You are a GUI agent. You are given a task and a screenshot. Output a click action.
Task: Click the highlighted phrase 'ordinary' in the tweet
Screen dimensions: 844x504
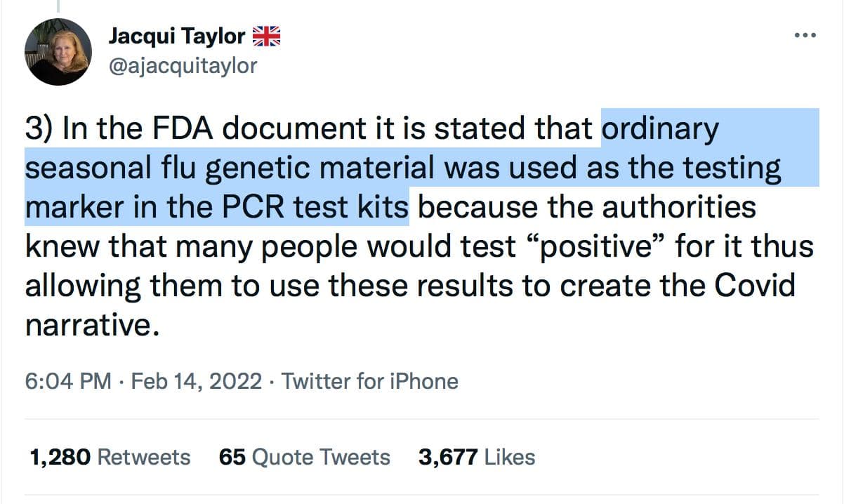click(x=660, y=129)
